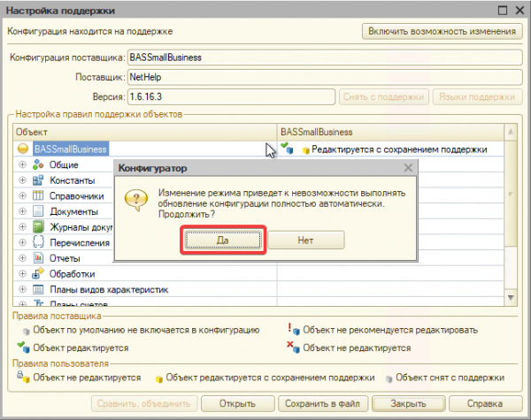The image size is (531, 420).
Task: Click the Обработки node icon
Action: tap(38, 274)
